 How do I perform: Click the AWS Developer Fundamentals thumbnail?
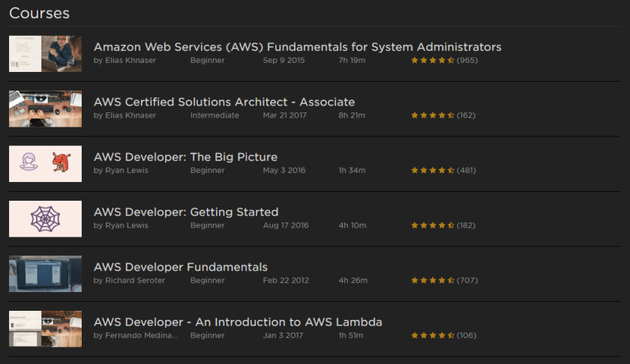click(x=45, y=274)
